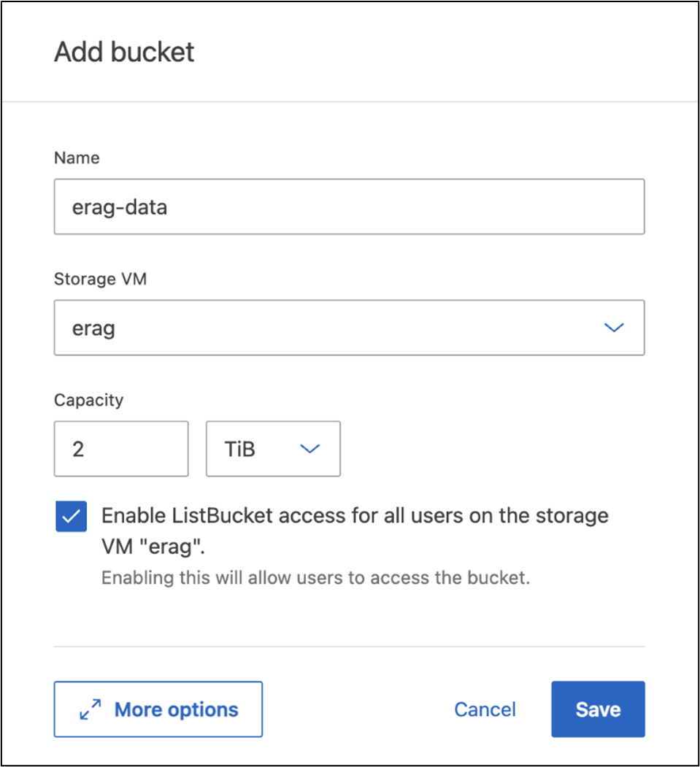
Task: Click the Storage VM chevron arrow
Action: click(x=614, y=328)
